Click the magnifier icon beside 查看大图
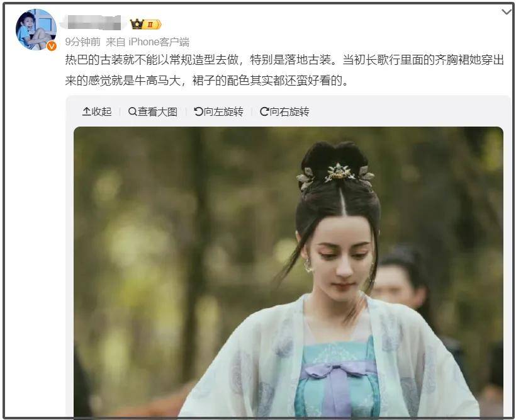Image resolution: width=516 pixels, height=420 pixels. point(132,111)
